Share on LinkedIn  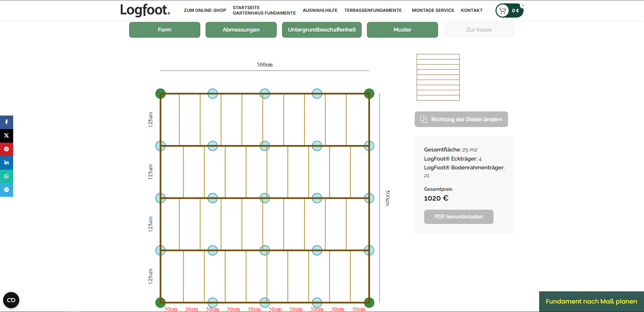(x=6, y=163)
